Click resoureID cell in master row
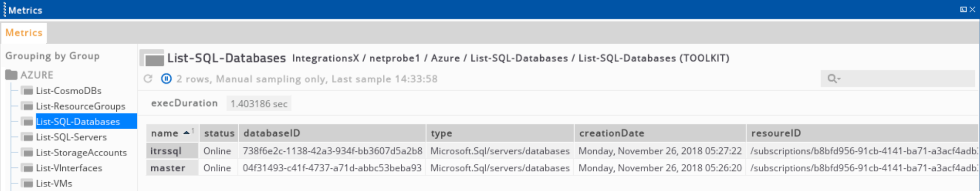This screenshot has height=191, width=980. click(863, 168)
